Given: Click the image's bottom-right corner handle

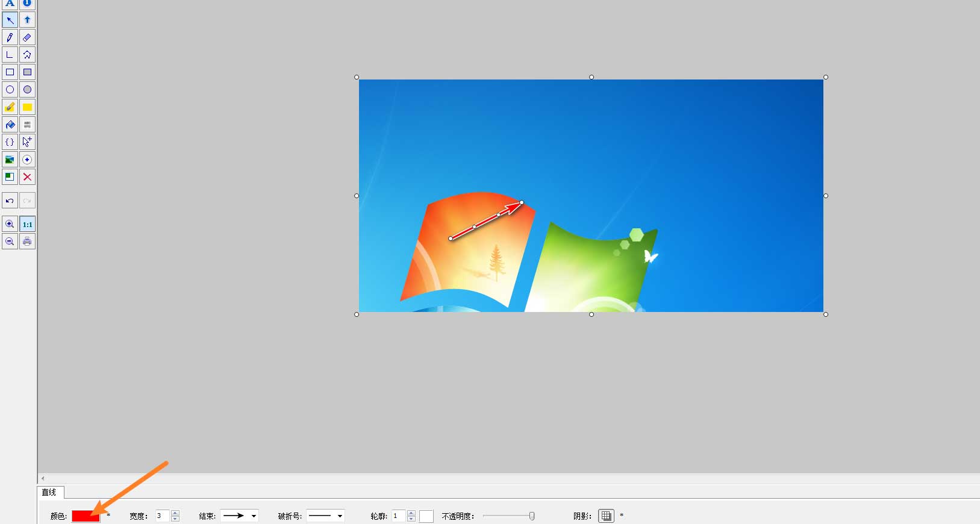Looking at the screenshot, I should 826,314.
